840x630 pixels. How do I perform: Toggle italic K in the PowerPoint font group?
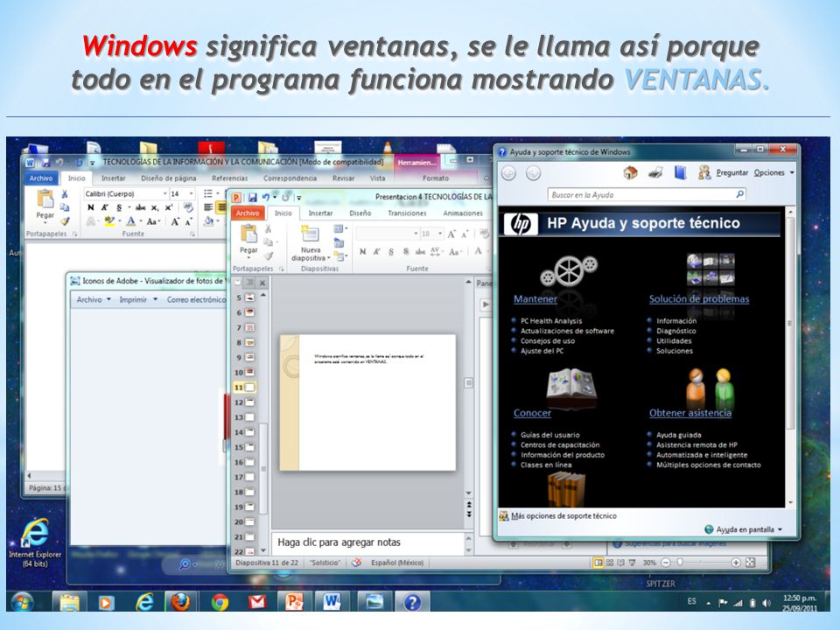point(376,251)
